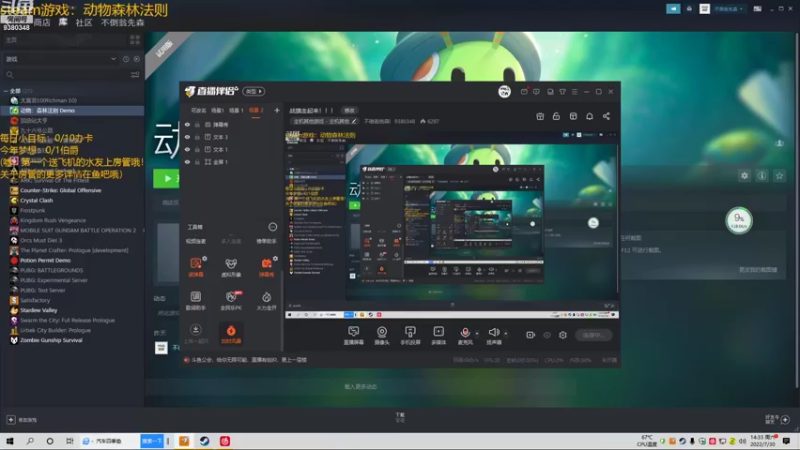
Task: Open the hamburger menu in streaming app
Action: [574, 91]
